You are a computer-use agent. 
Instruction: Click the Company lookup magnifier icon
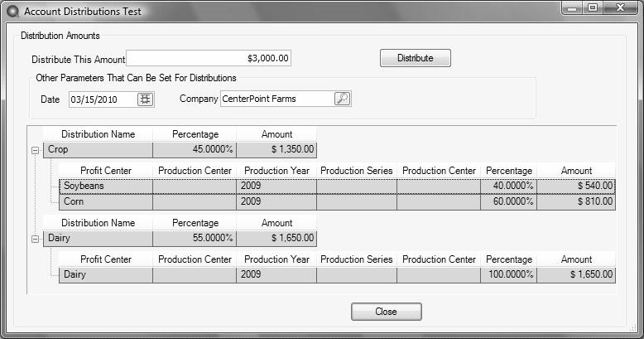tap(342, 99)
